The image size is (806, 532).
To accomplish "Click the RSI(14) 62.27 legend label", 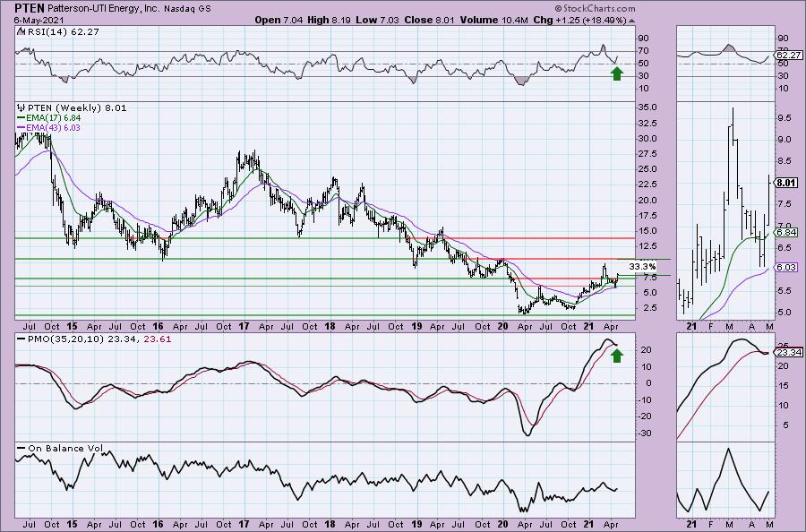I will pyautogui.click(x=62, y=32).
